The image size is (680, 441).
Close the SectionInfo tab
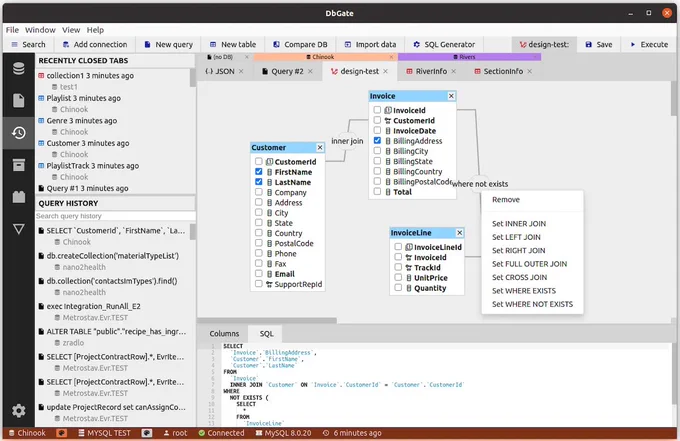(x=530, y=72)
